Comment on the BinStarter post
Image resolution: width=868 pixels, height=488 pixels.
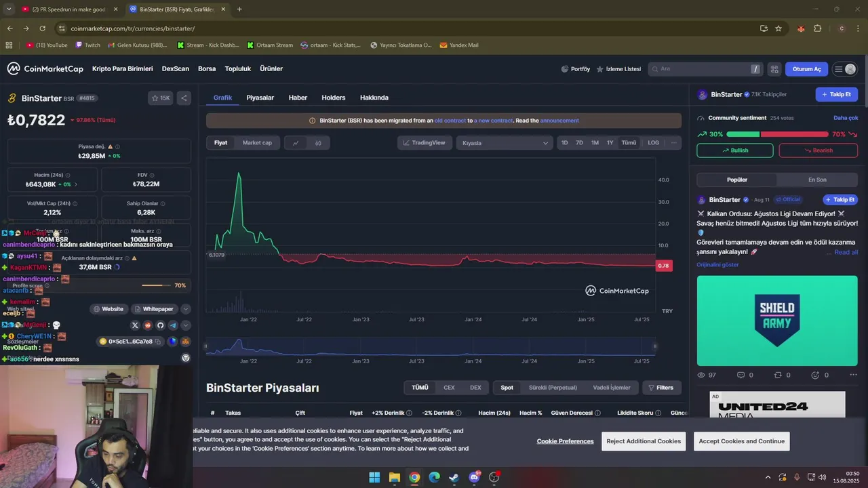click(745, 375)
